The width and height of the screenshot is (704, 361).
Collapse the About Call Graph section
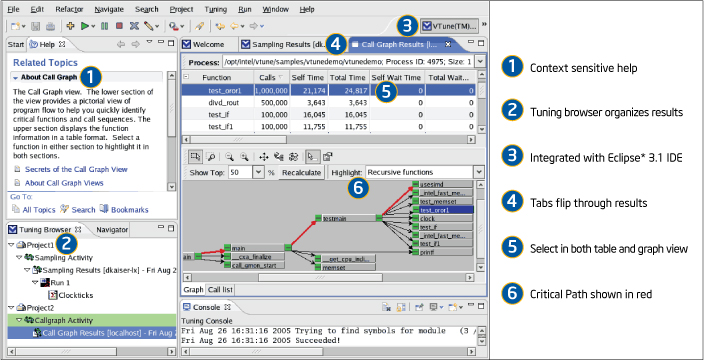pyautogui.click(x=16, y=78)
